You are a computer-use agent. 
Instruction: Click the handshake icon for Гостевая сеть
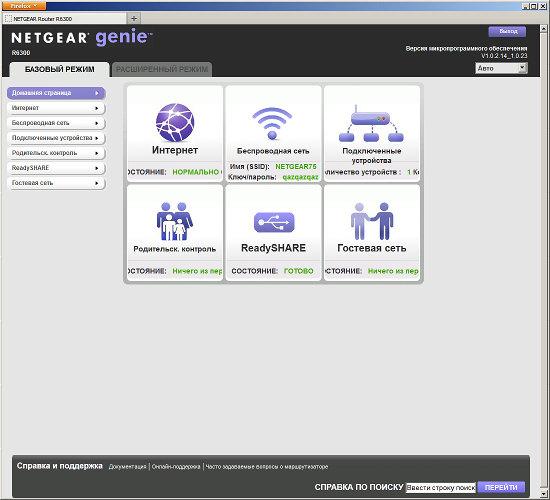tap(372, 221)
